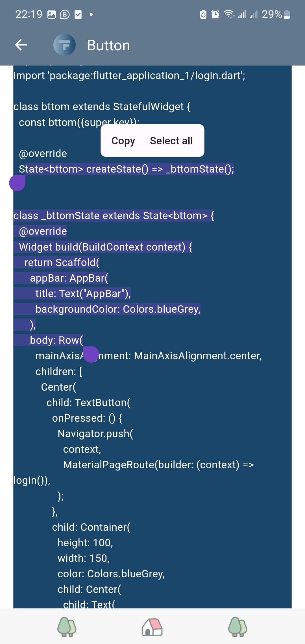Tap the right tree icon in bottom bar
The image size is (305, 644).
[238, 626]
